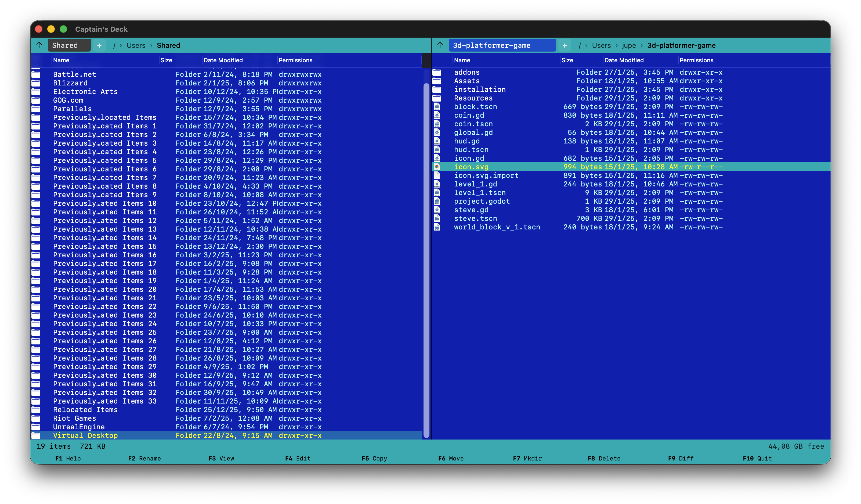
Task: Click the project.godot file icon
Action: (437, 201)
